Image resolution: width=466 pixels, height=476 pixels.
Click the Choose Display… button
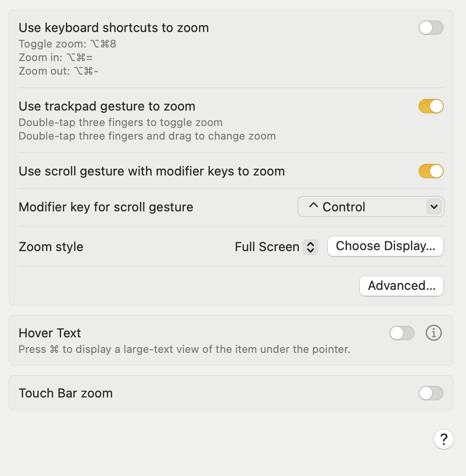coord(385,246)
